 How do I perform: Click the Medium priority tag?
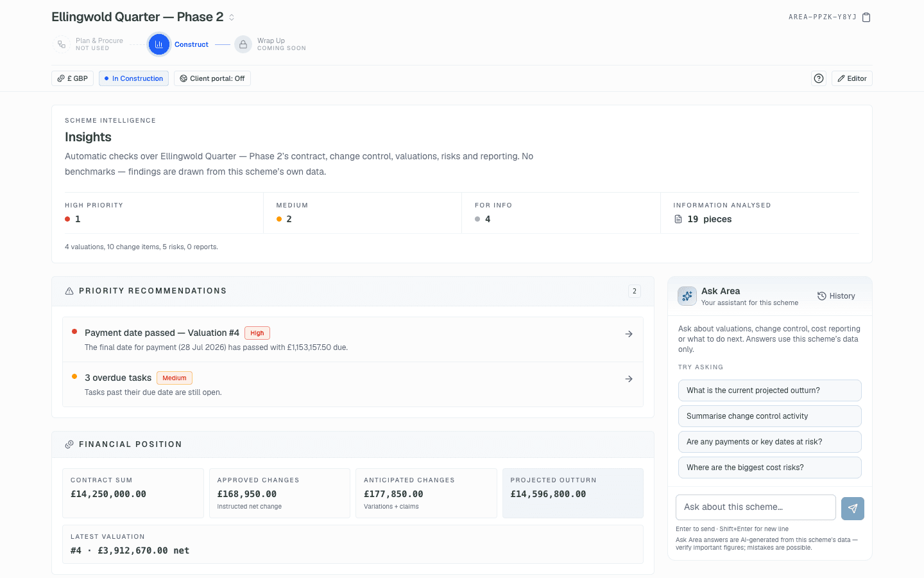[x=175, y=378]
